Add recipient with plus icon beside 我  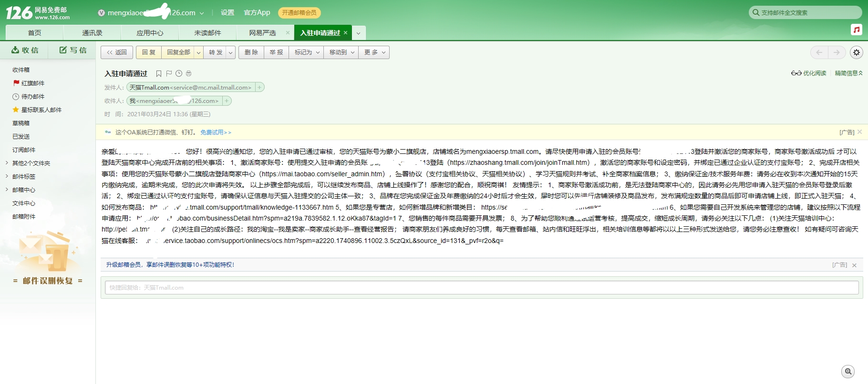(x=227, y=101)
